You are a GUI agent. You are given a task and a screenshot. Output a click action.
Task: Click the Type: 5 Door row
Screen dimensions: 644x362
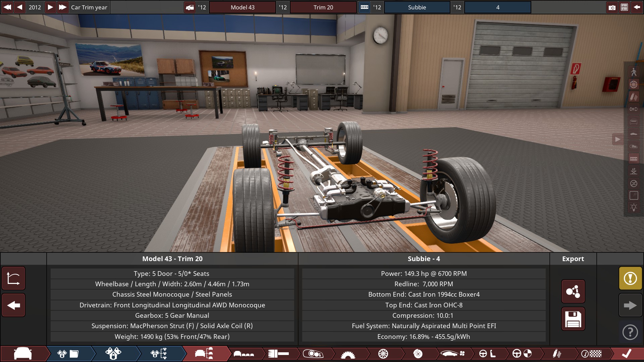click(x=172, y=274)
